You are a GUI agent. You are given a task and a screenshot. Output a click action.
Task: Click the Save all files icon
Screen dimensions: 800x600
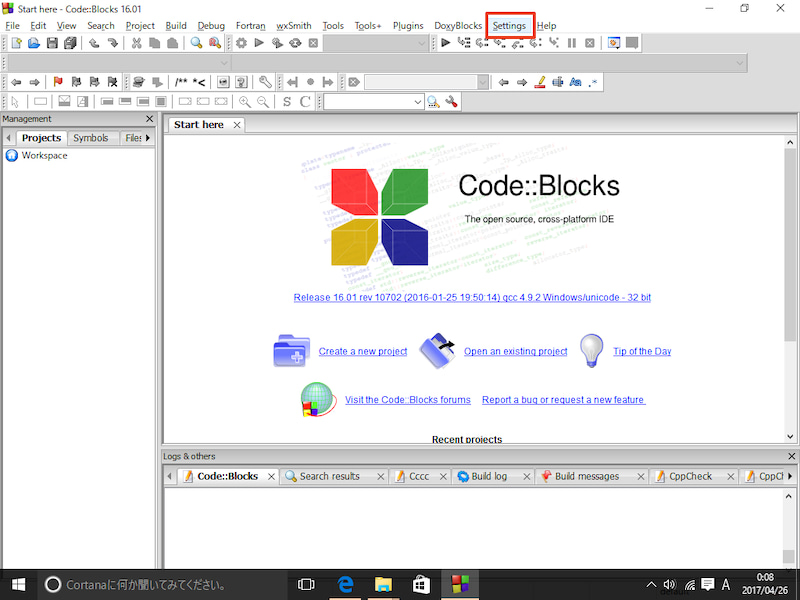pos(70,43)
